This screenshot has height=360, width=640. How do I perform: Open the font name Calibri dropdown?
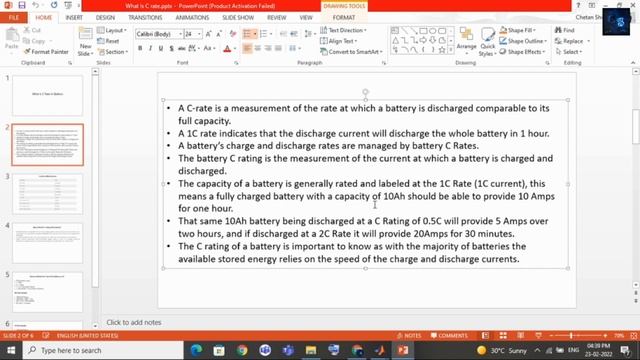point(180,34)
